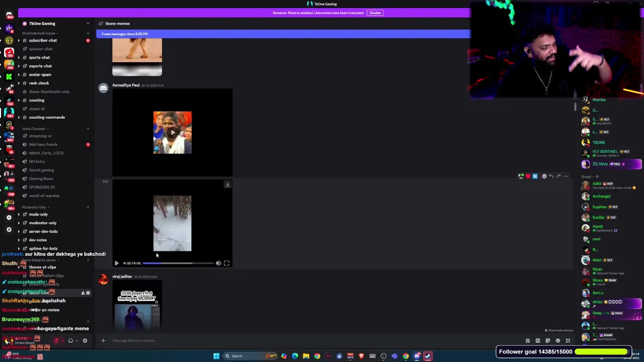This screenshot has height=362, width=644.
Task: Seek in the video progress bar
Action: [x=178, y=263]
